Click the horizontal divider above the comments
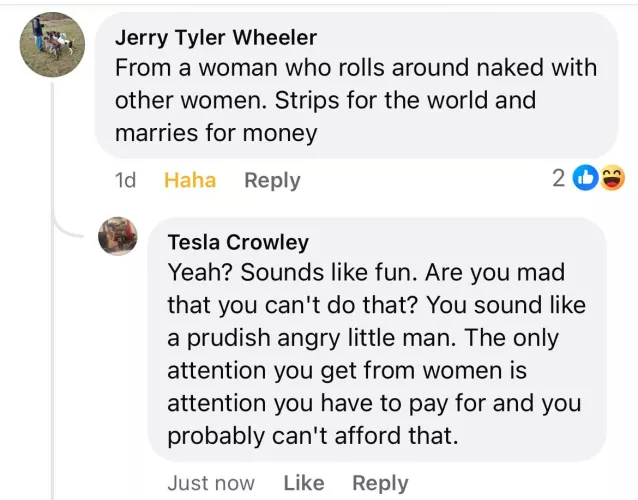The height and width of the screenshot is (500, 638). pyautogui.click(x=319, y=4)
